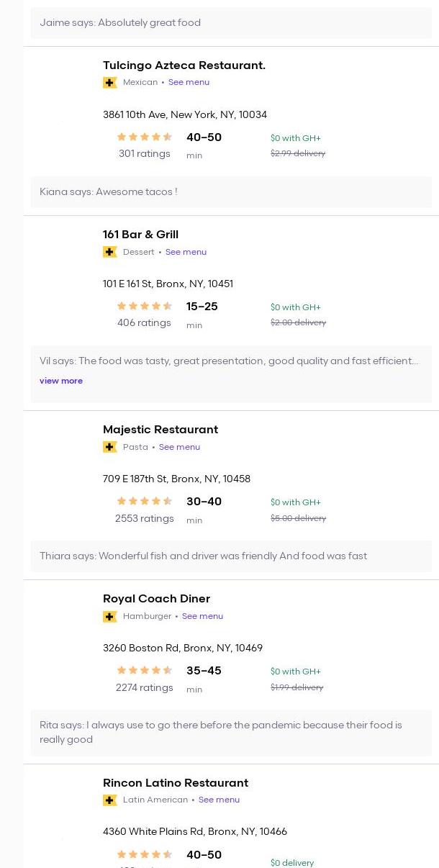Image resolution: width=439 pixels, height=868 pixels.
Task: Open See menu for Royal Coach Diner
Action: (202, 616)
